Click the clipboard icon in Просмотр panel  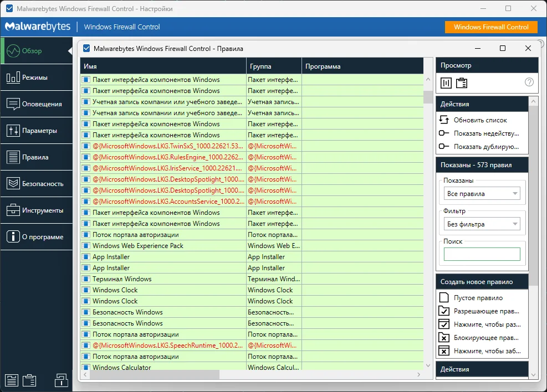pos(462,82)
